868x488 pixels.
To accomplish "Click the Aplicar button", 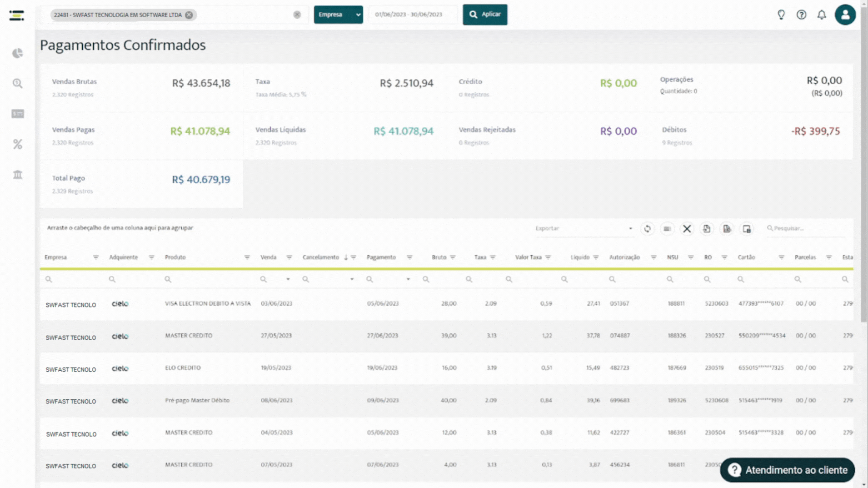I will (x=485, y=15).
